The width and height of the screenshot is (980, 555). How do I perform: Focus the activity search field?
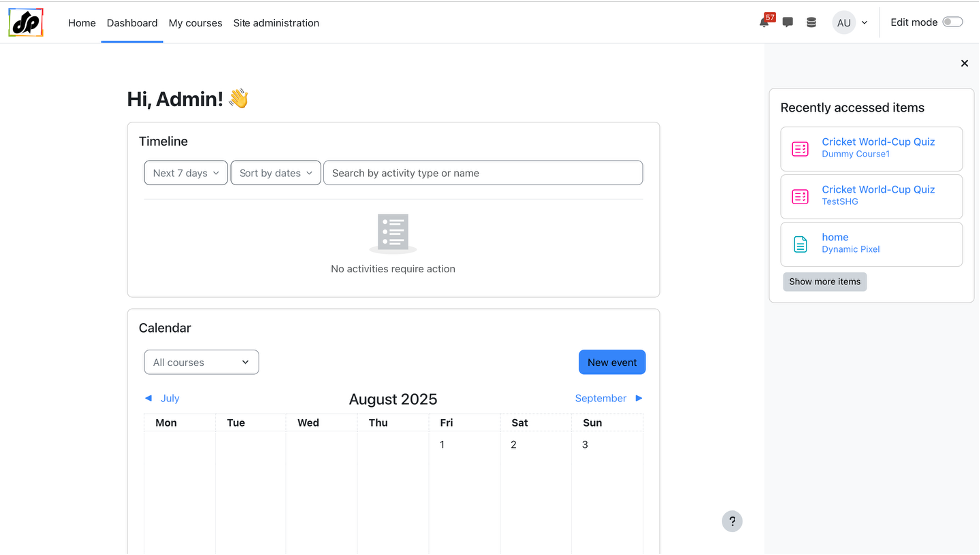coord(483,173)
